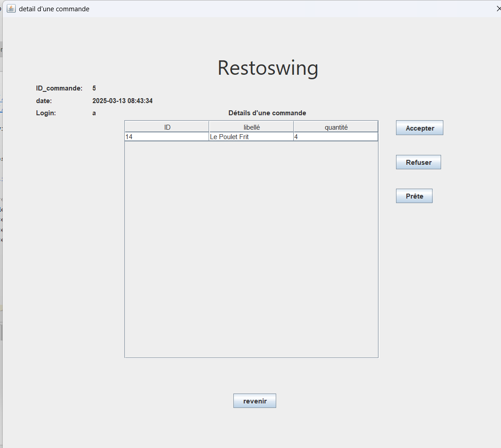Click the Accepter button
The height and width of the screenshot is (448, 501).
pyautogui.click(x=419, y=127)
